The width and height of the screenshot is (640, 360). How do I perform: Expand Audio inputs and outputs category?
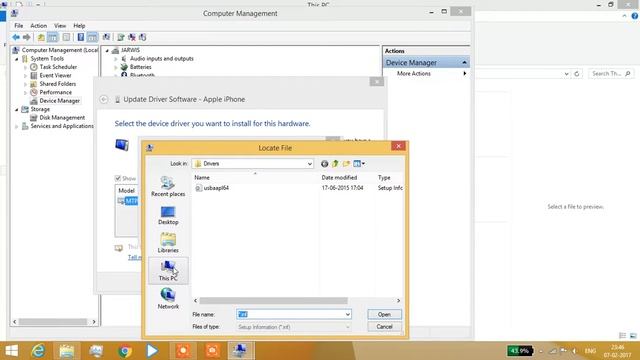[x=116, y=59]
